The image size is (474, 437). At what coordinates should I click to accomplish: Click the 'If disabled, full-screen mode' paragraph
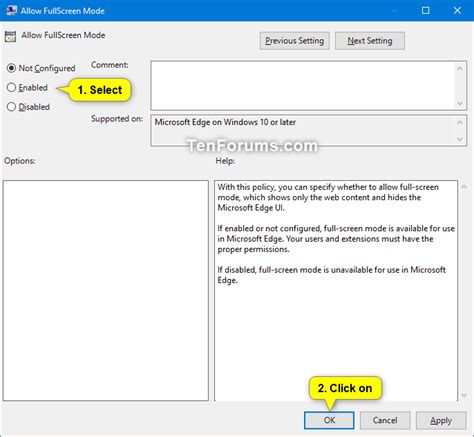pos(332,275)
